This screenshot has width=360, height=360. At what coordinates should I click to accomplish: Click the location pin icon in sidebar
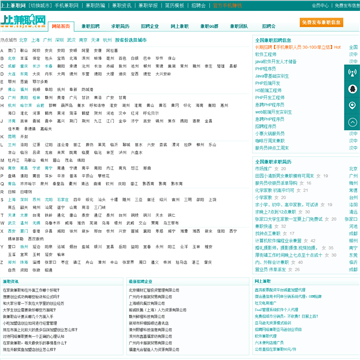coord(352,105)
